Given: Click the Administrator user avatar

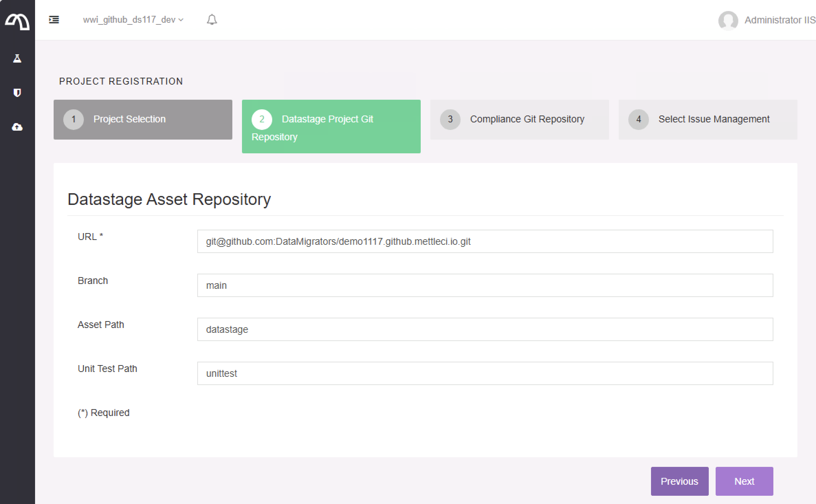Looking at the screenshot, I should click(728, 20).
